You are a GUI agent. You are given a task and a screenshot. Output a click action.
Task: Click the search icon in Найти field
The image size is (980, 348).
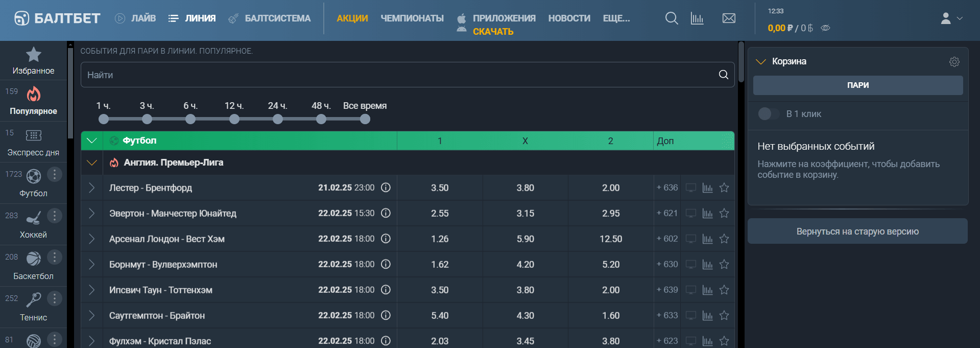[x=724, y=75]
